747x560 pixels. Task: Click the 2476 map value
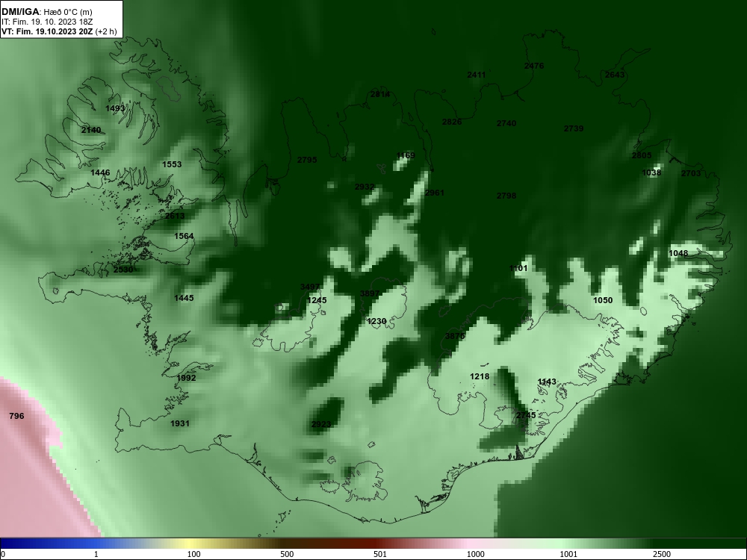[x=534, y=66]
